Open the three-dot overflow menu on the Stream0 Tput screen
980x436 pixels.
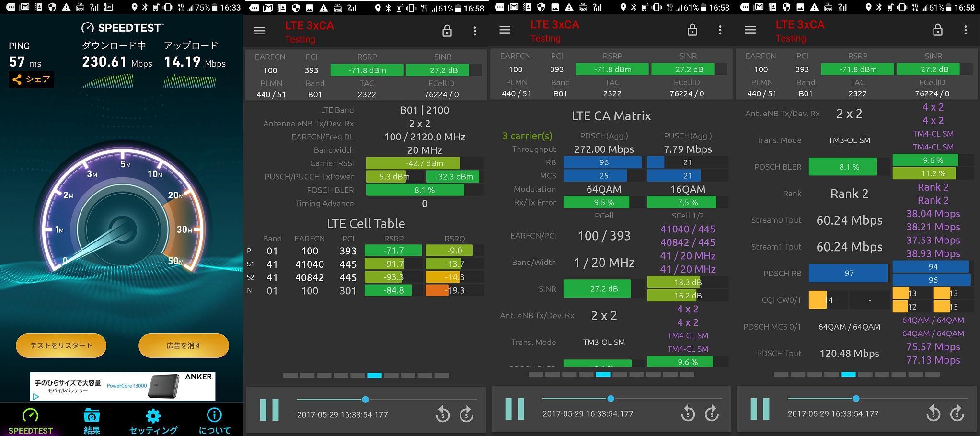[966, 30]
